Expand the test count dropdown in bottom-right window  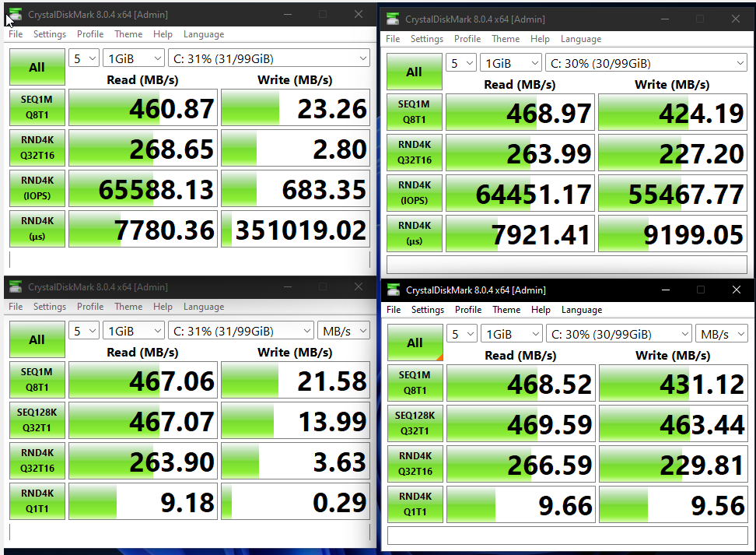pos(462,334)
